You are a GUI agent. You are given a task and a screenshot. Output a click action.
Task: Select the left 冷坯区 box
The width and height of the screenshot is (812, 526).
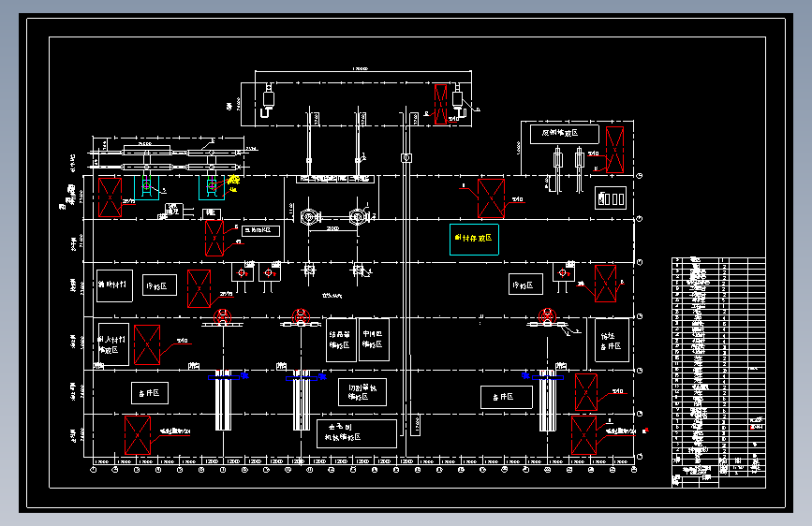(159, 285)
